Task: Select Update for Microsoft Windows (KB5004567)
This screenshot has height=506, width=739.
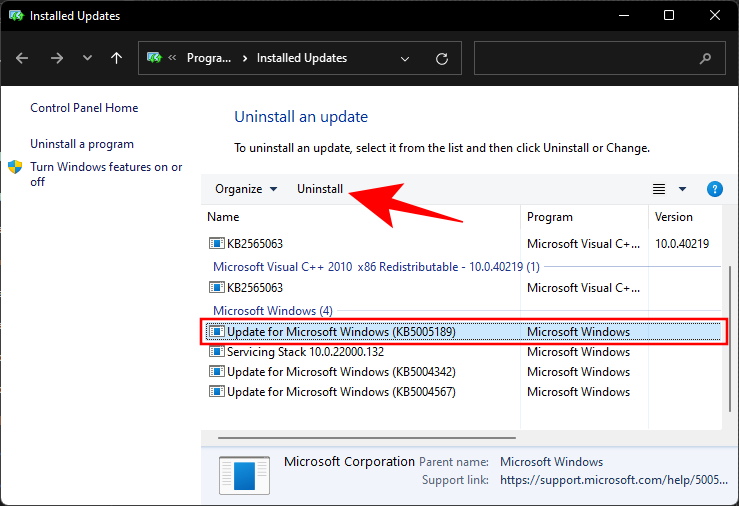Action: (464, 392)
